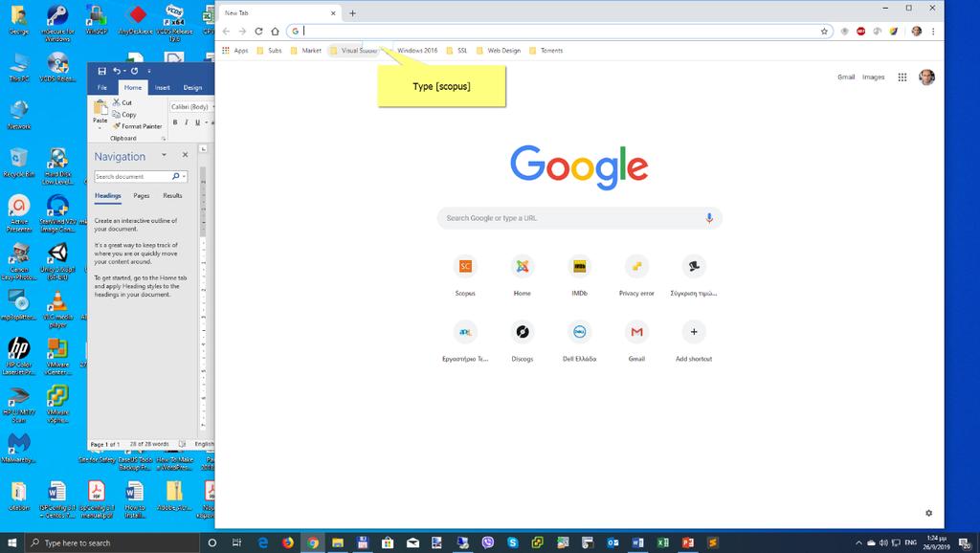The height and width of the screenshot is (553, 980).
Task: Select the Results tab in Navigation pane
Action: (x=172, y=195)
